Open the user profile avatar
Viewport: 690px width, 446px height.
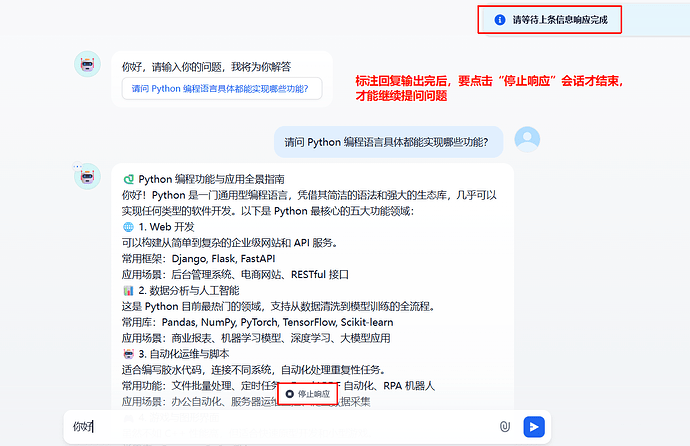pyautogui.click(x=527, y=139)
